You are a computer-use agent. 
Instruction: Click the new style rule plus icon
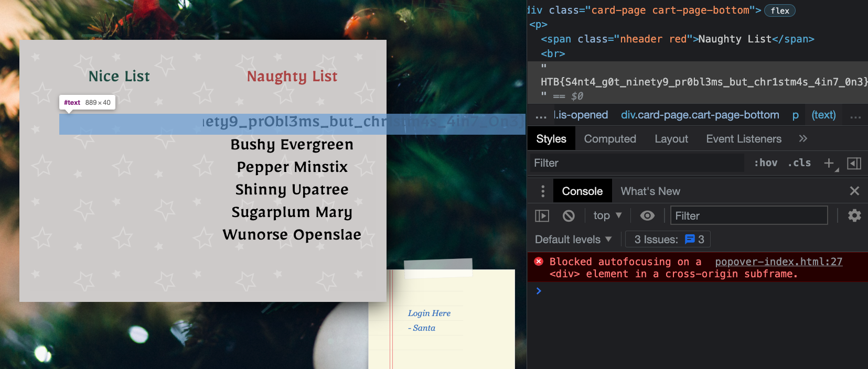829,163
